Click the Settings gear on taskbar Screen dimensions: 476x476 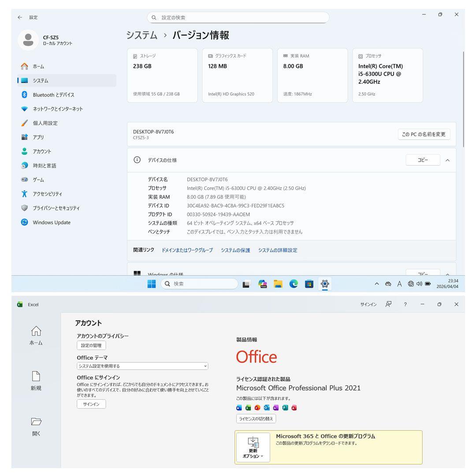coord(325,284)
